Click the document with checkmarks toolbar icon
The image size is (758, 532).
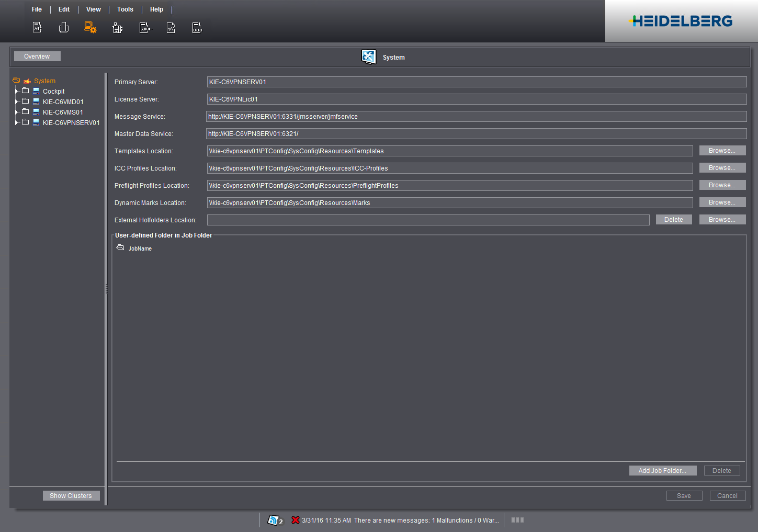[x=171, y=28]
